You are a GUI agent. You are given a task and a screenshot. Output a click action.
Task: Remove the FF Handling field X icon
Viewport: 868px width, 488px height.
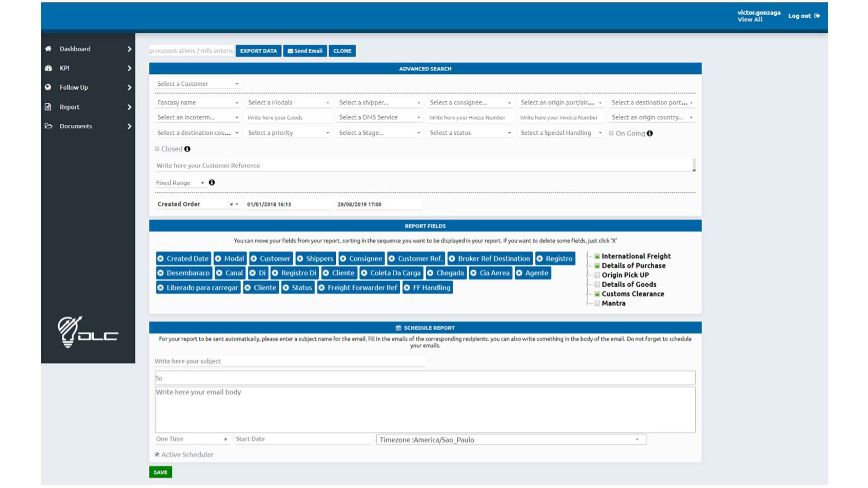click(407, 288)
